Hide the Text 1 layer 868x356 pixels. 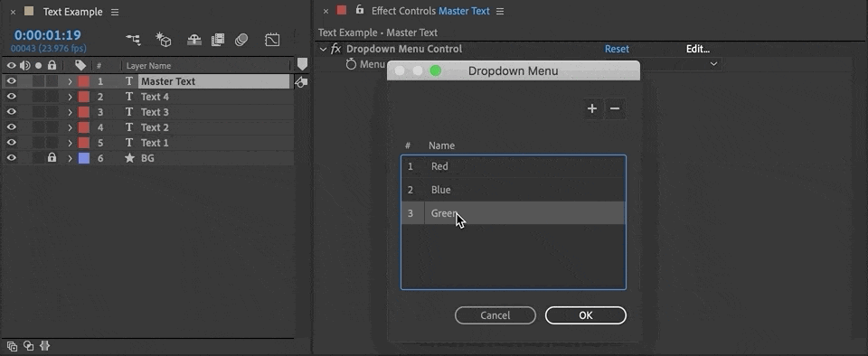pyautogui.click(x=11, y=143)
